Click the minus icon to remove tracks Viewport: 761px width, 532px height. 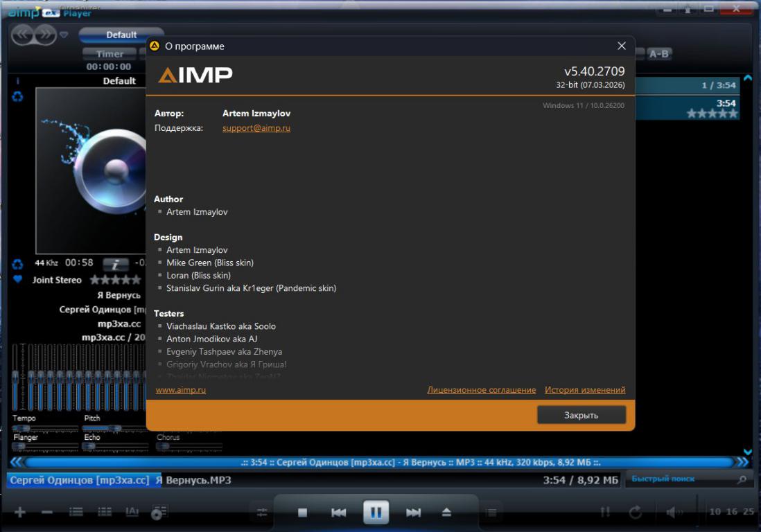[47, 513]
